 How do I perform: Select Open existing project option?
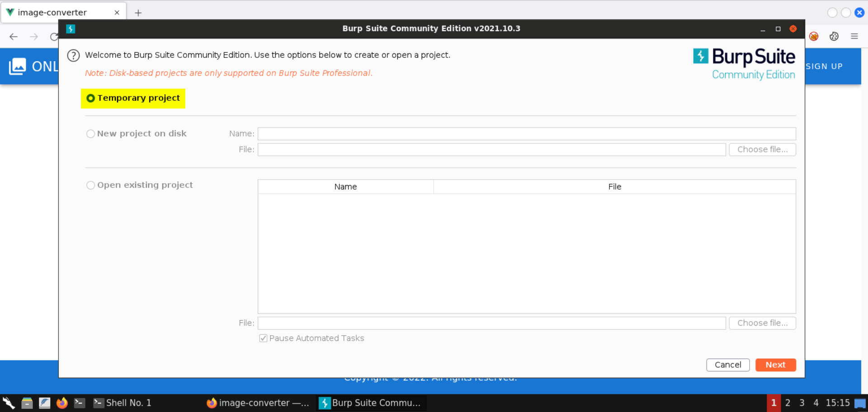coord(90,185)
